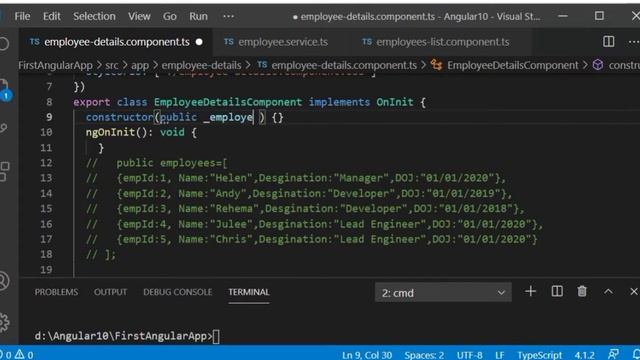The height and width of the screenshot is (360, 640).
Task: Open the Selection menu
Action: [x=94, y=16]
